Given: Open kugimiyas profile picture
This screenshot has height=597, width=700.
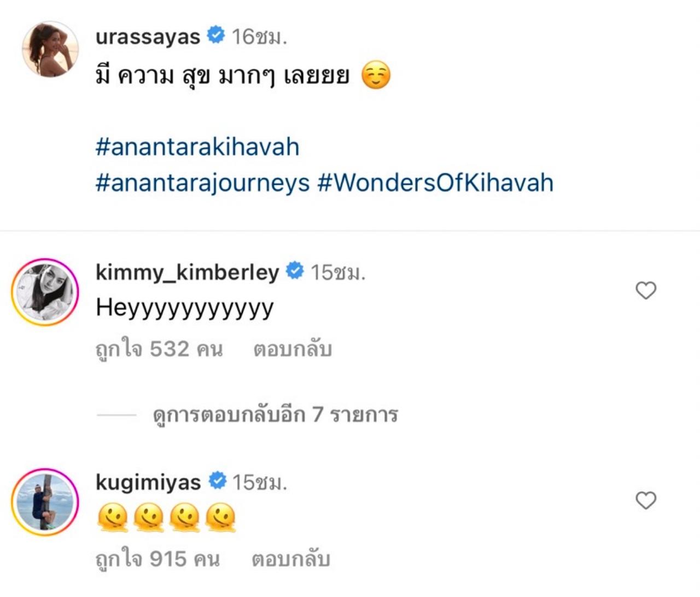Looking at the screenshot, I should coord(45,501).
